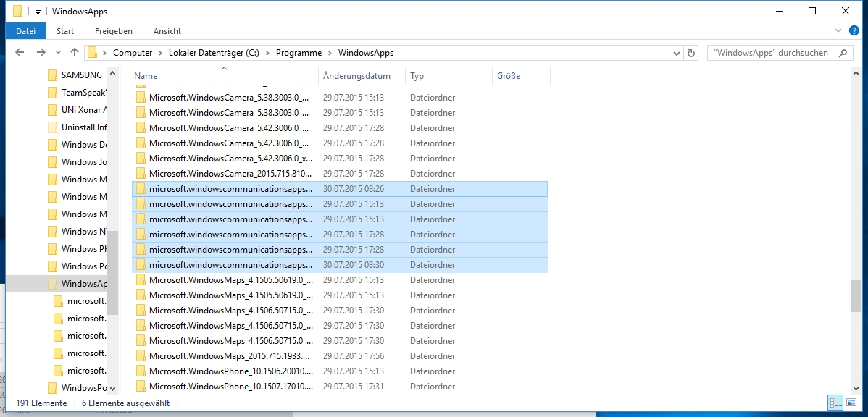Click the forward navigation arrow
The image size is (868, 417).
tap(41, 53)
